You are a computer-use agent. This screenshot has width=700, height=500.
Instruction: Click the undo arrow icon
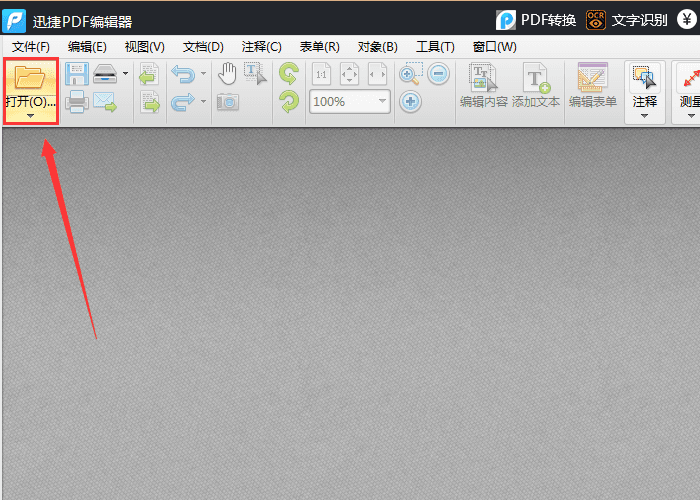[x=183, y=74]
